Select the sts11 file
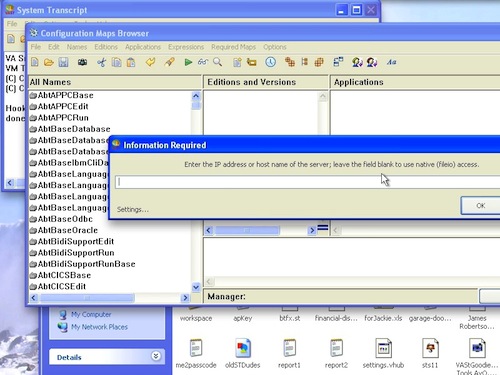Image resolution: width=500 pixels, height=375 pixels. [x=430, y=353]
